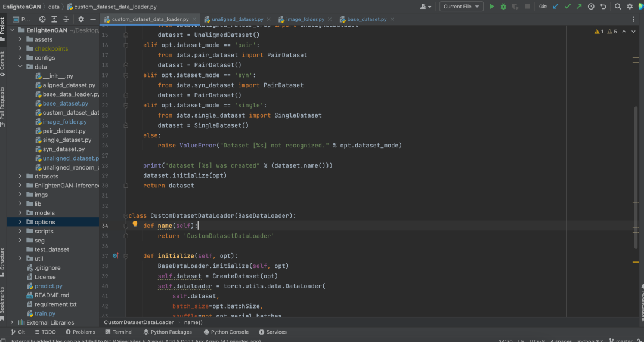Open the Code With Me user icon menu

[426, 7]
